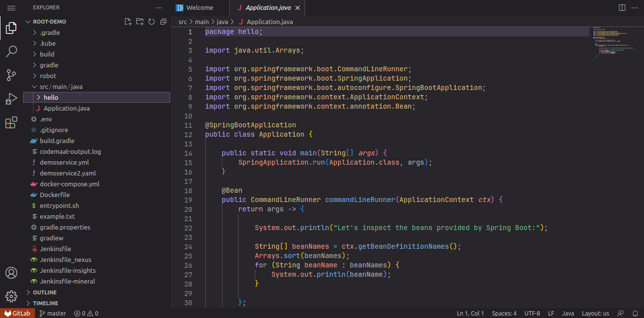The height and width of the screenshot is (318, 644).
Task: Click the New Folder icon in Explorer
Action: (140, 22)
